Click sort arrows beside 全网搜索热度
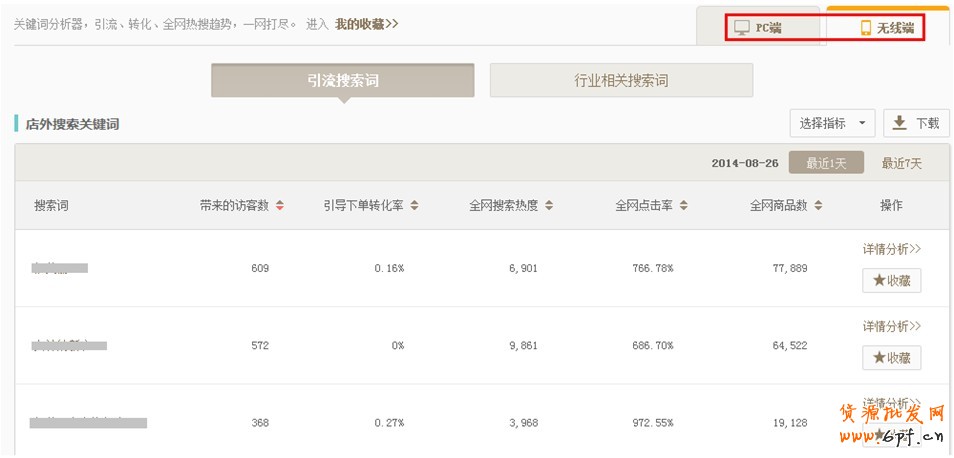This screenshot has width=954, height=458. (549, 206)
